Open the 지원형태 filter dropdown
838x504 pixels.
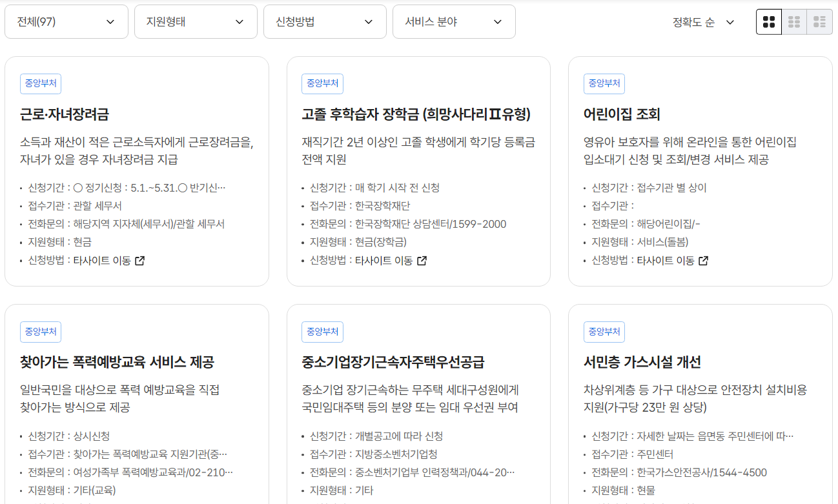pyautogui.click(x=196, y=22)
